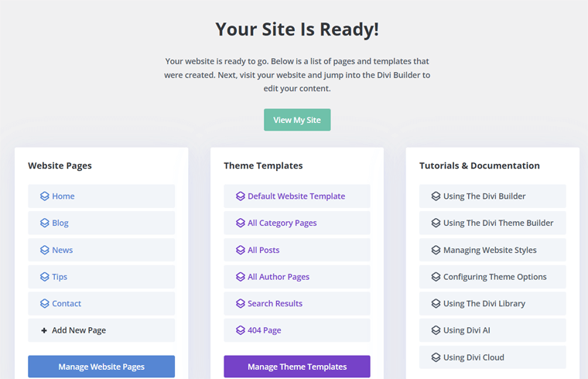Screen dimensions: 588x379
Task: Click the View My Site button
Action: [297, 120]
